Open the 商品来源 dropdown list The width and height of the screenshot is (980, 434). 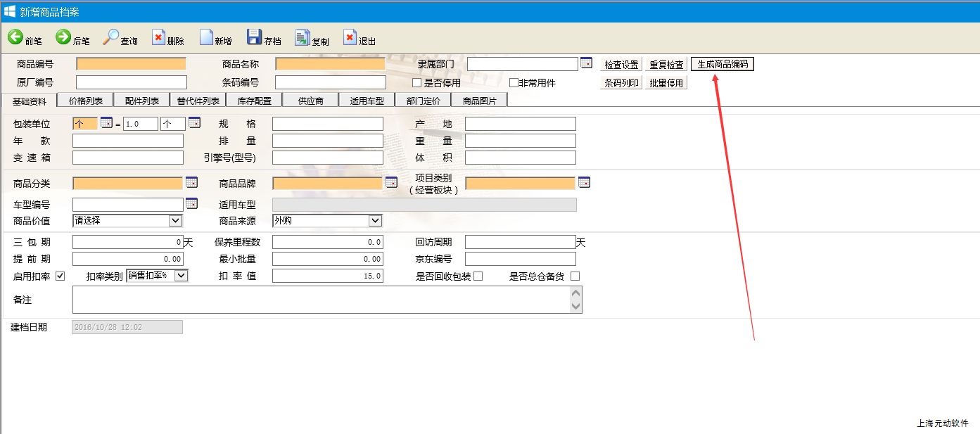[375, 221]
